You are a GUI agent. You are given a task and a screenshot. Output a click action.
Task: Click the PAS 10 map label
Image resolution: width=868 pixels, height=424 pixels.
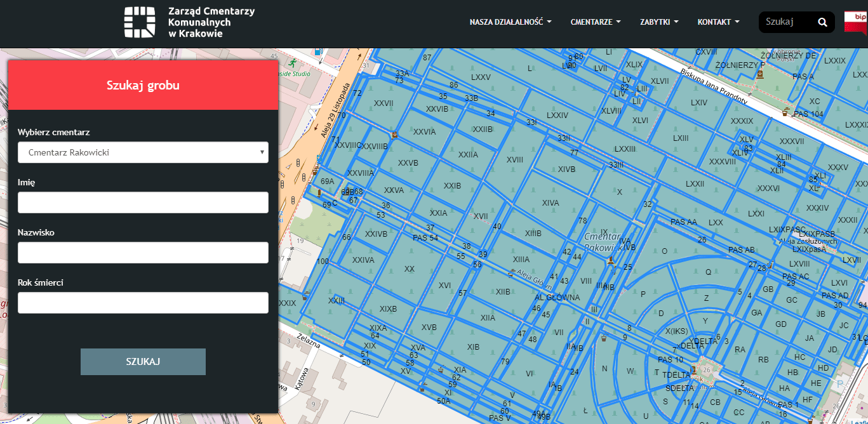click(x=670, y=360)
